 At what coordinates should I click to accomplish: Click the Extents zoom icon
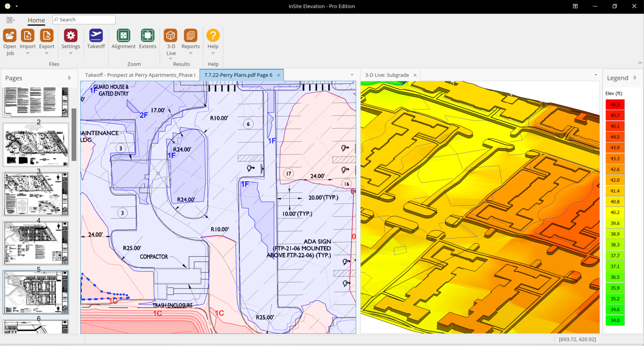(x=148, y=35)
